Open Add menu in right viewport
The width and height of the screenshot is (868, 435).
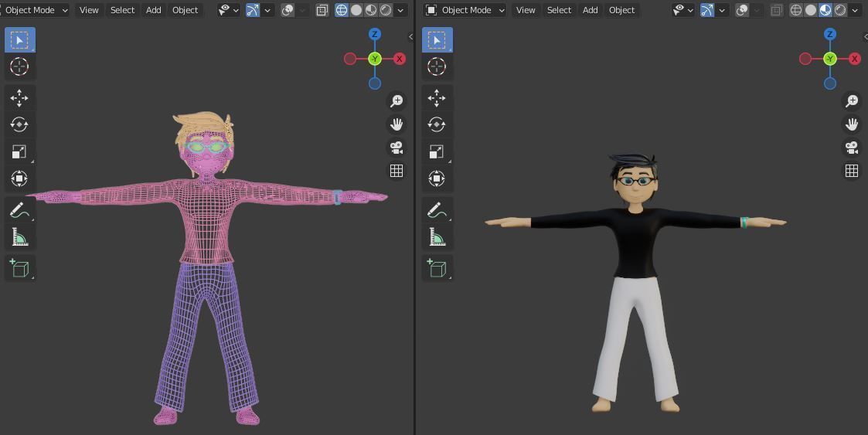point(590,10)
